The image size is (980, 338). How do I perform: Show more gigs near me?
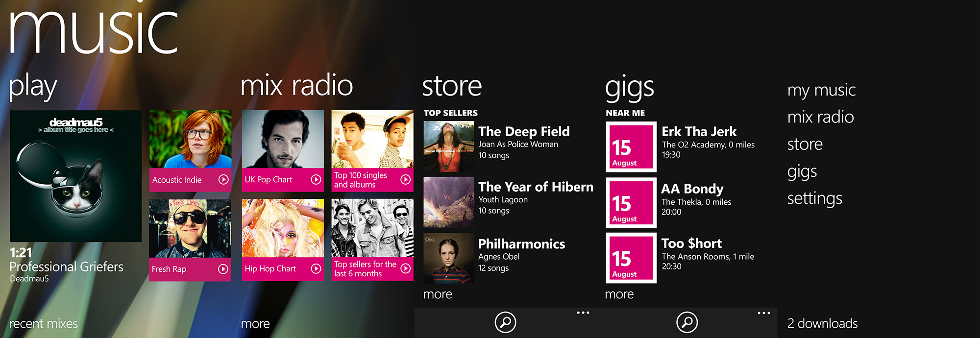pos(619,294)
